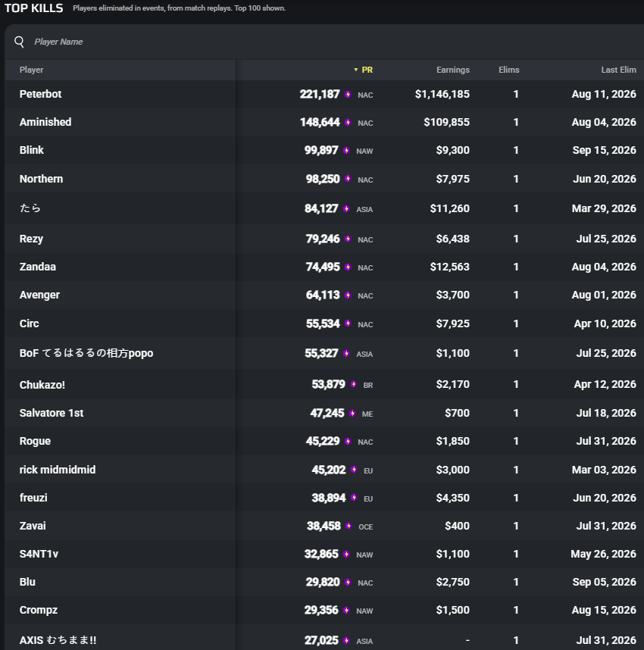Open Blink's player profile
Image resolution: width=644 pixels, height=650 pixels.
point(32,150)
